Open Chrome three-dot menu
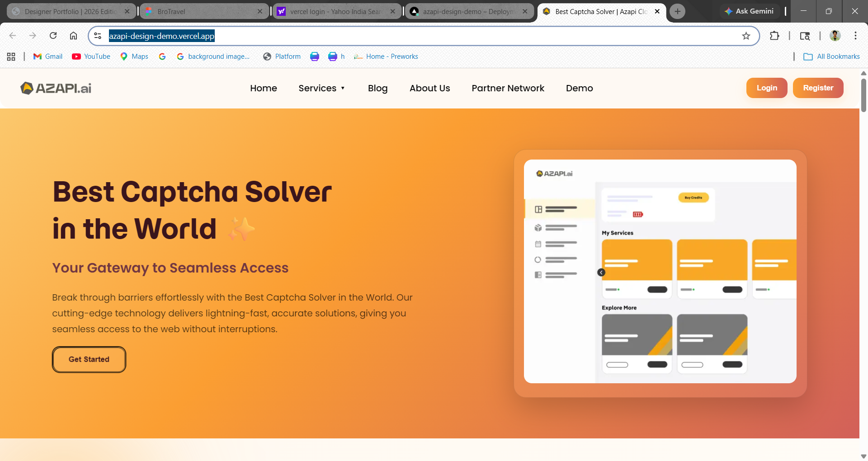 pos(855,36)
